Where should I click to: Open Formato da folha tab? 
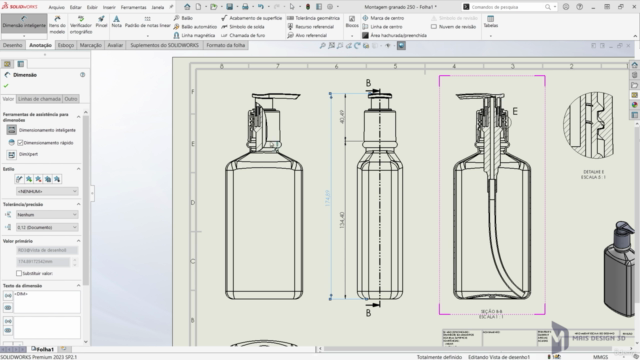tap(225, 45)
